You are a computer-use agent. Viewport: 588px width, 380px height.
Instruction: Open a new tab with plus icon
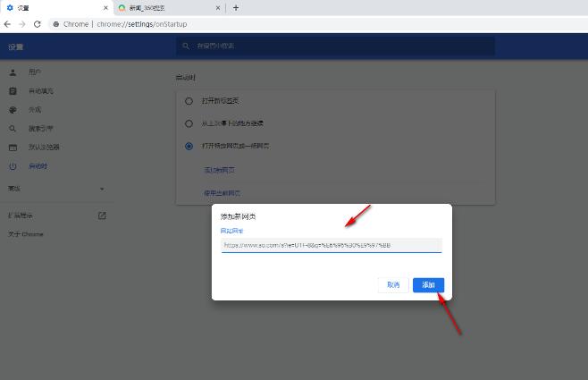point(236,8)
